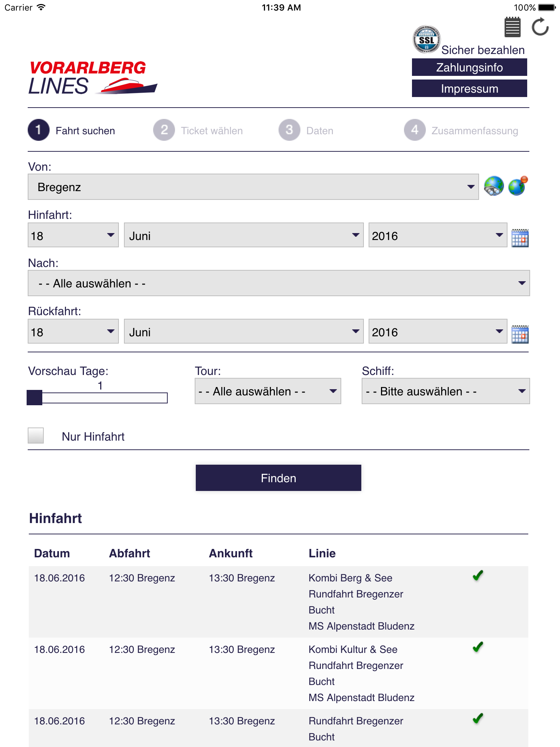Open the Schiff selection dropdown
The width and height of the screenshot is (560, 747).
pos(445,391)
